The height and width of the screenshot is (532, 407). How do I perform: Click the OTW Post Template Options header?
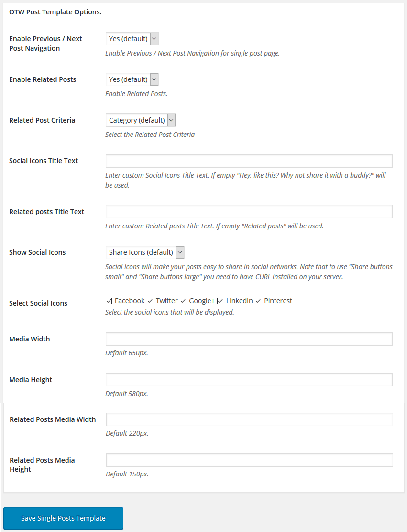point(55,12)
